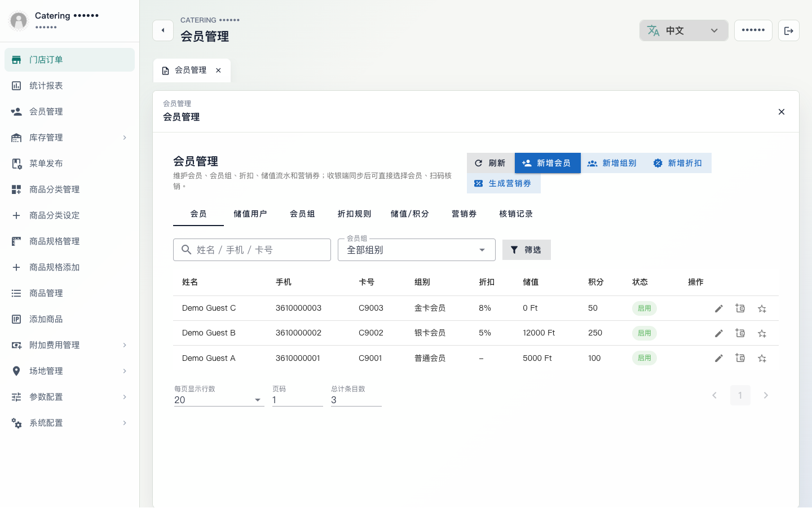
Task: Close the 会员管理 panel with X icon
Action: 782,112
